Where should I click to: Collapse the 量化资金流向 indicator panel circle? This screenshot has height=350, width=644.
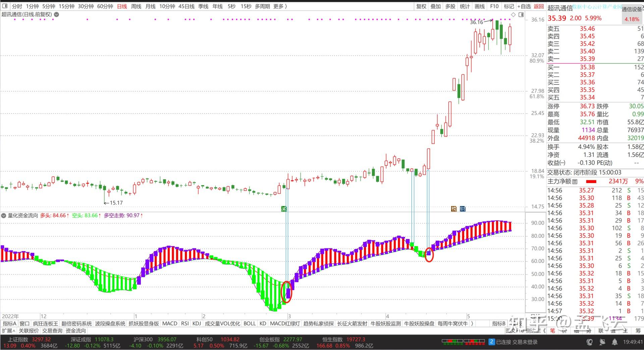coord(4,216)
